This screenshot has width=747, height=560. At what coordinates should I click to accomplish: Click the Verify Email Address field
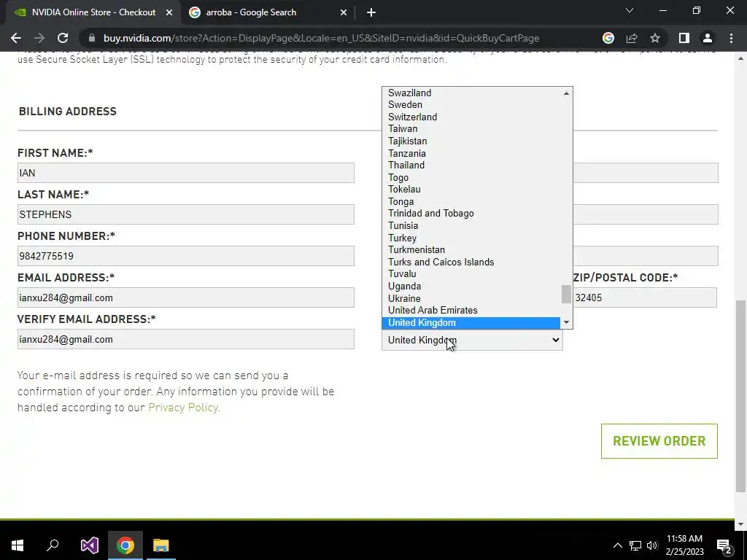pos(186,339)
